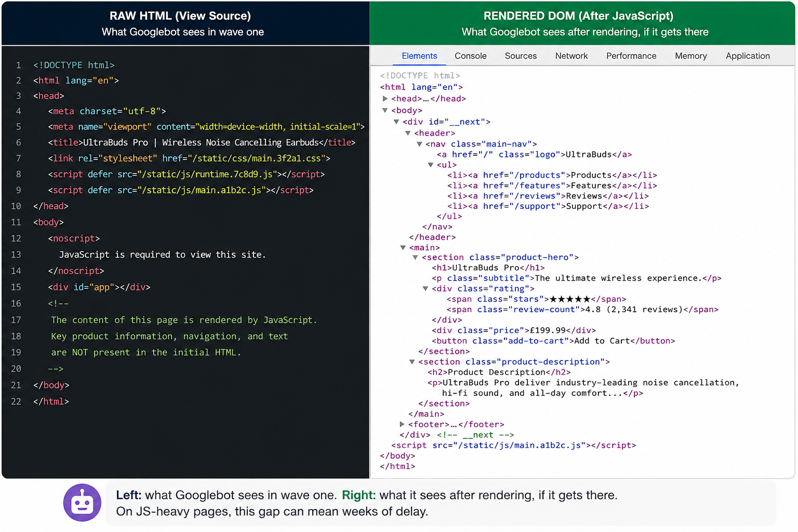Image resolution: width=798 pixels, height=532 pixels.
Task: Select the closing </html> line in DOM panel
Action: pos(397,466)
